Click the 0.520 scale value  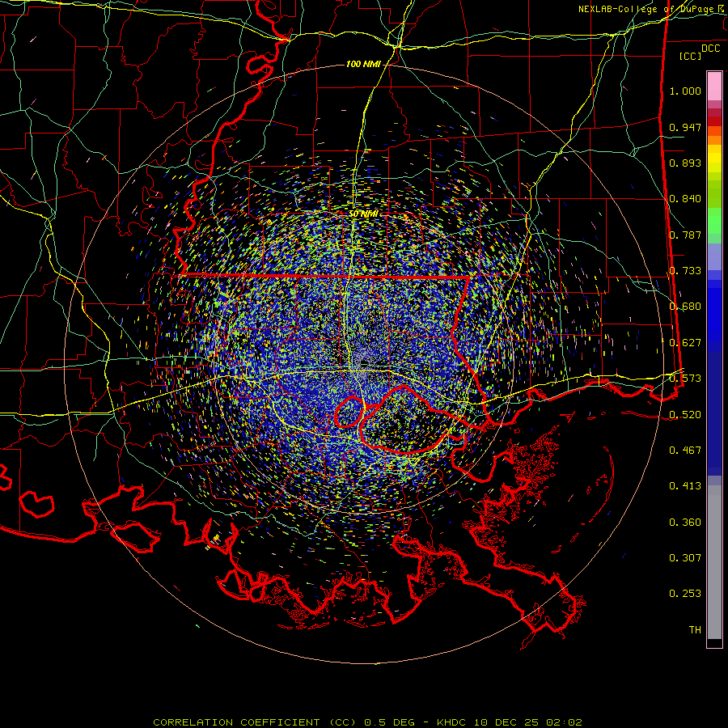click(x=685, y=415)
